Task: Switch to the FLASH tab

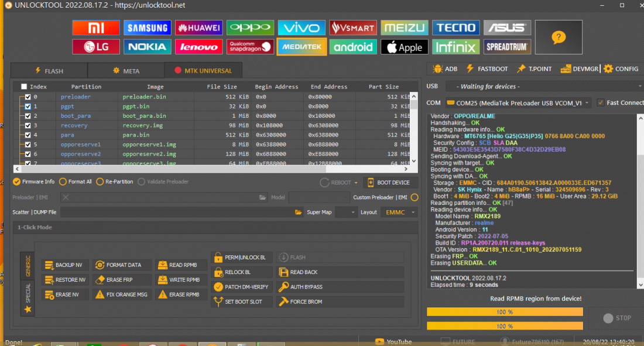Action: tap(49, 71)
